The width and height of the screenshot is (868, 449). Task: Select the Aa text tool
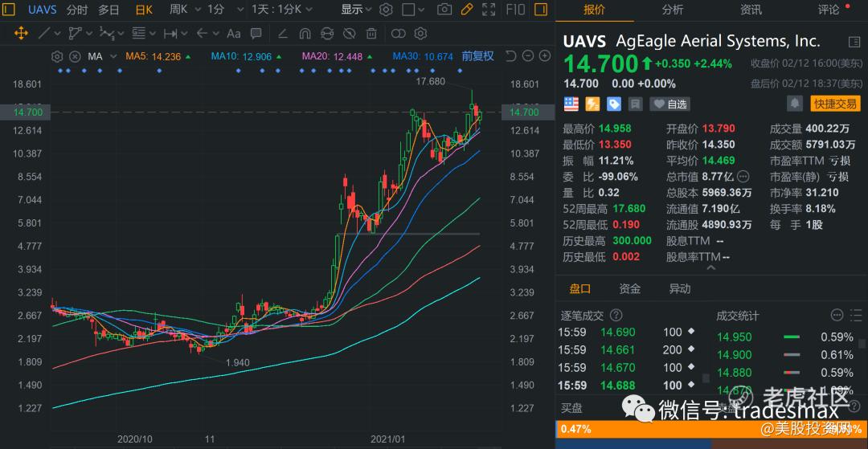[234, 34]
